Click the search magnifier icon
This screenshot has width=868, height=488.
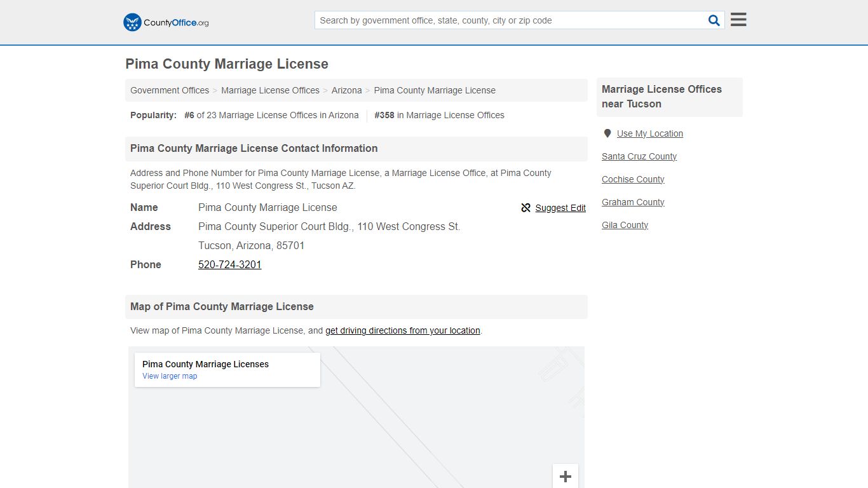tap(714, 20)
